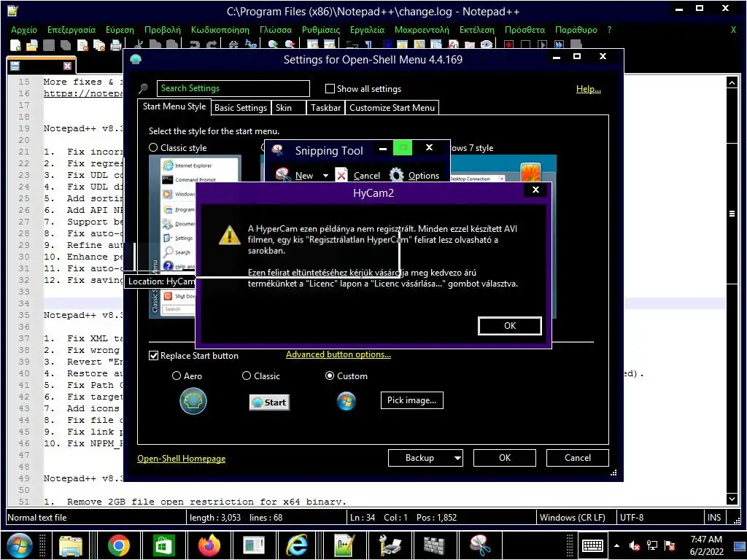The image size is (747, 560).
Task: Switch to the Skin tab
Action: (x=288, y=108)
